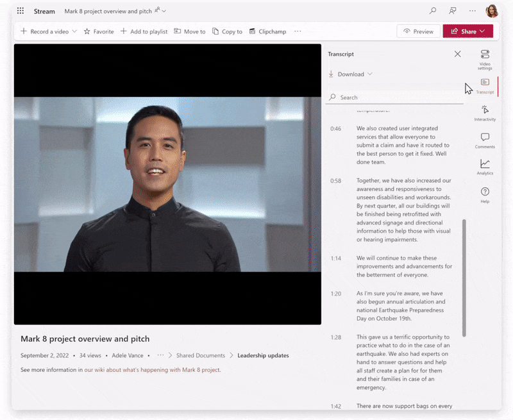Open the feedback icon in header
This screenshot has height=420, width=513.
[x=453, y=11]
